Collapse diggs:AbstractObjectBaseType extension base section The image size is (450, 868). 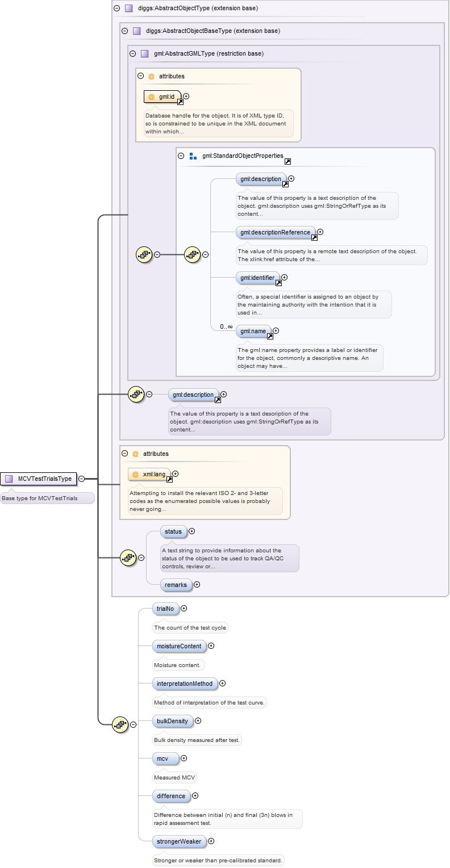pos(125,31)
